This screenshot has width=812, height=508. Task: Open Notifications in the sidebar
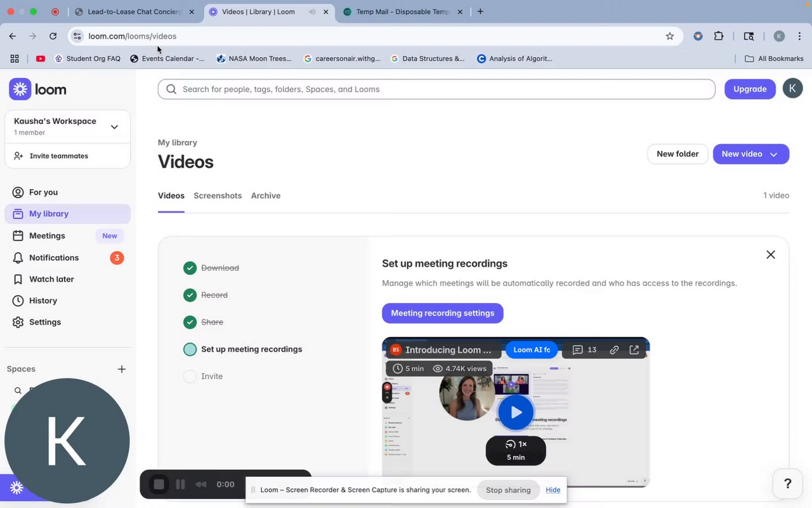coord(67,258)
